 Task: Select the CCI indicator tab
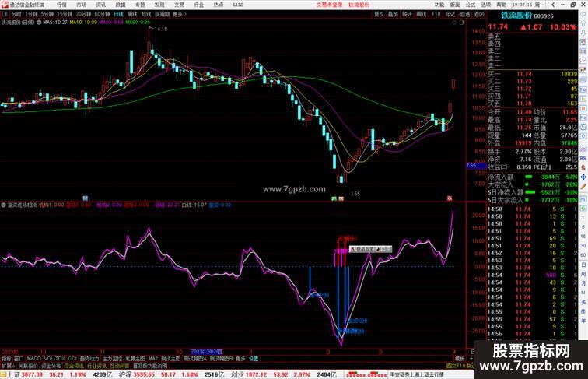(x=72, y=359)
